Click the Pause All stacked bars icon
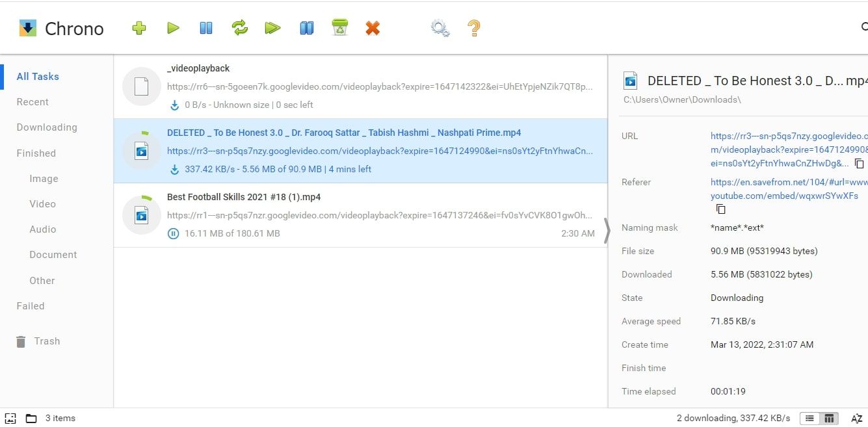 coord(307,28)
